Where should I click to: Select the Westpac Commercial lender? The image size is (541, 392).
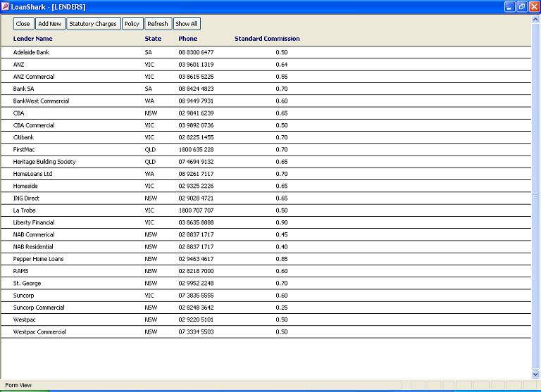(x=39, y=332)
